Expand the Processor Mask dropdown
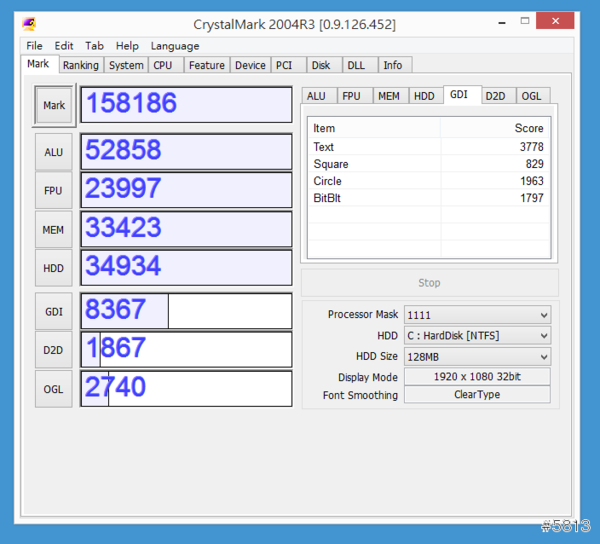The height and width of the screenshot is (544, 600). tap(476, 314)
